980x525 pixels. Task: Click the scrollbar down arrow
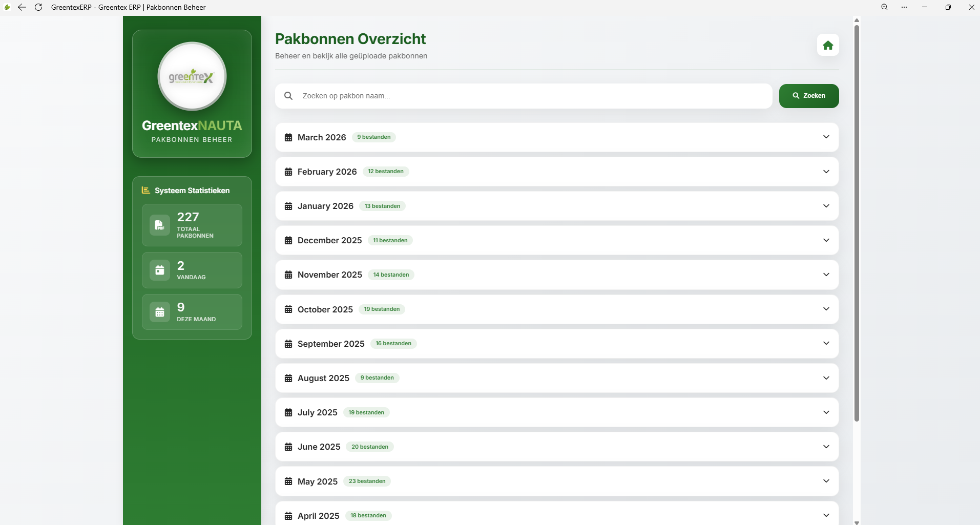pos(857,522)
